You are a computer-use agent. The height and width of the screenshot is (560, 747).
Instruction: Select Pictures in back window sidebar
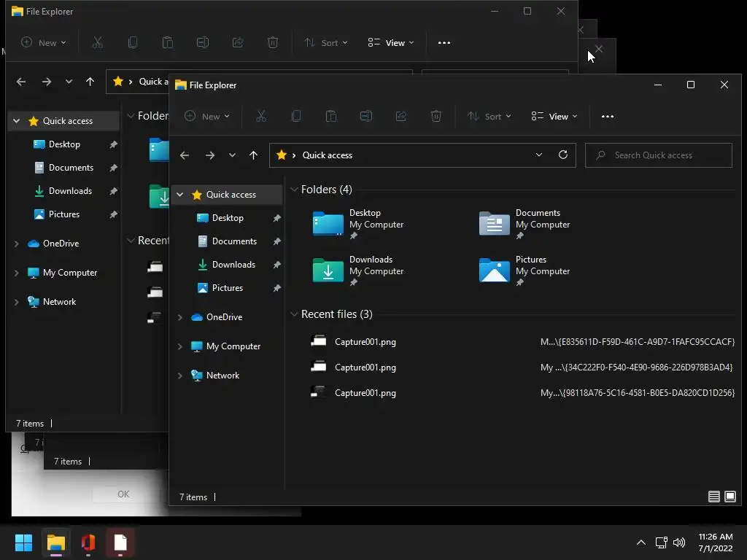coord(64,214)
